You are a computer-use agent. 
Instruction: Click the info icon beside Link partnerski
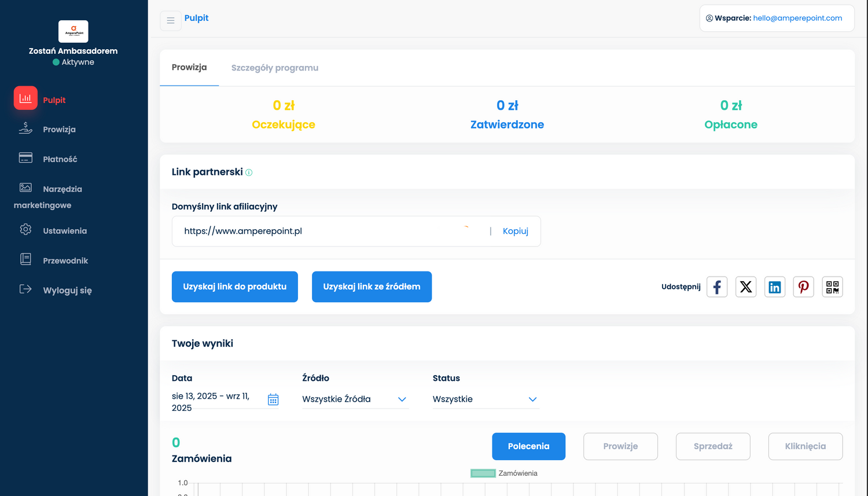pos(249,172)
